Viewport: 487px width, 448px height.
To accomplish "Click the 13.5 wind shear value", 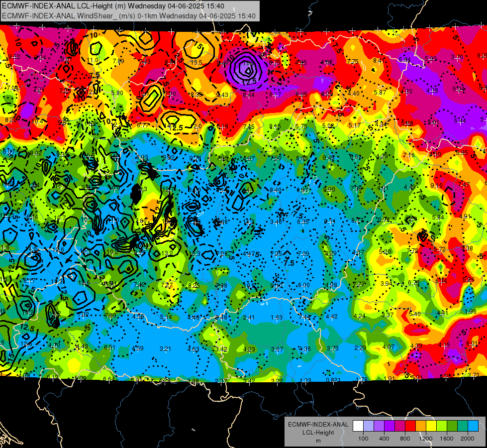I will (196, 63).
